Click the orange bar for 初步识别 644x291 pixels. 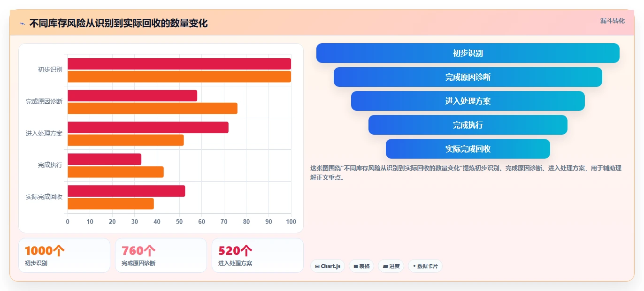179,77
